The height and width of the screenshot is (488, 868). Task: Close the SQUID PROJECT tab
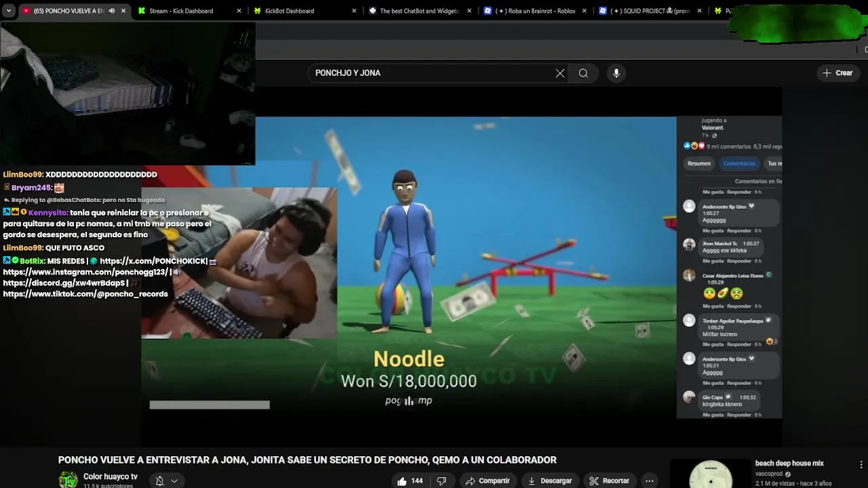click(x=700, y=11)
